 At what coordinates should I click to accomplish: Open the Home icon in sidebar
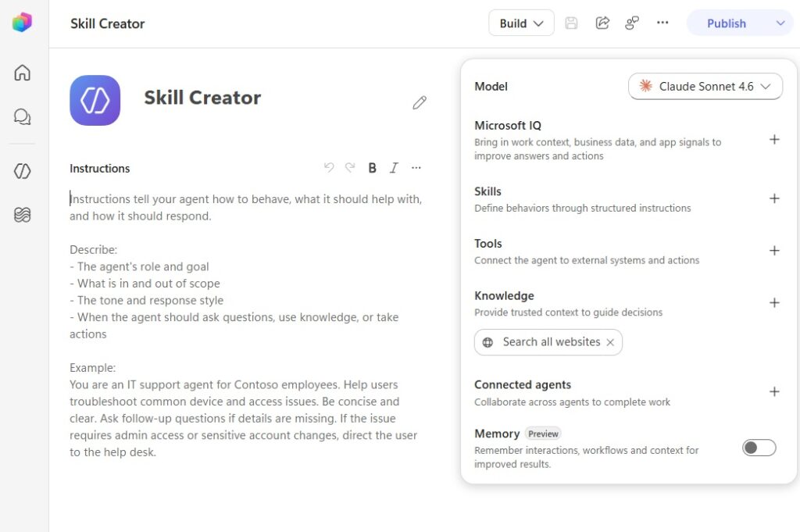tap(22, 73)
